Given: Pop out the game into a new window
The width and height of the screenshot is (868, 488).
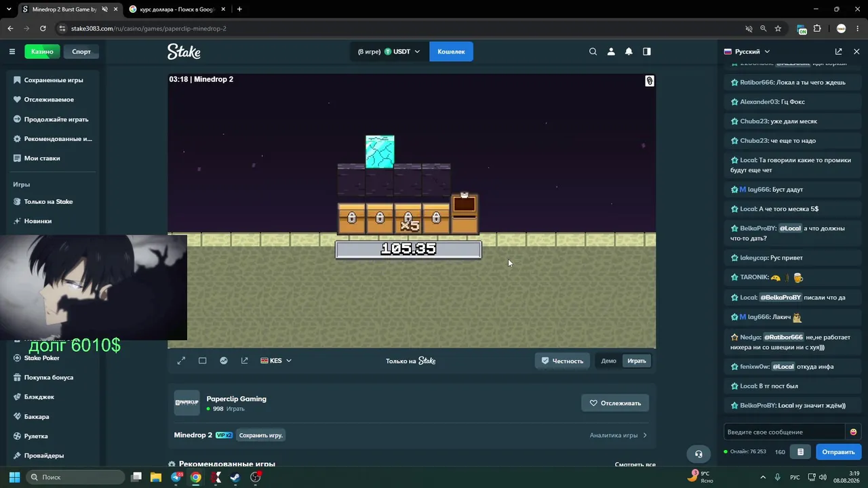Looking at the screenshot, I should tap(245, 361).
